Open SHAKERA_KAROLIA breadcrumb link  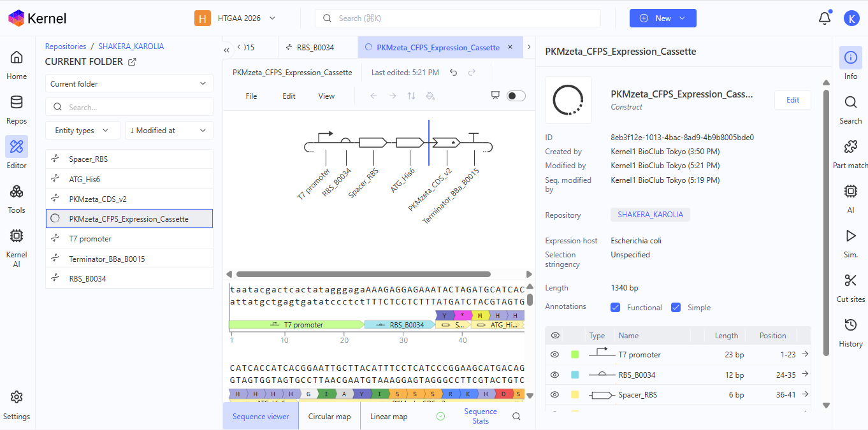point(131,47)
